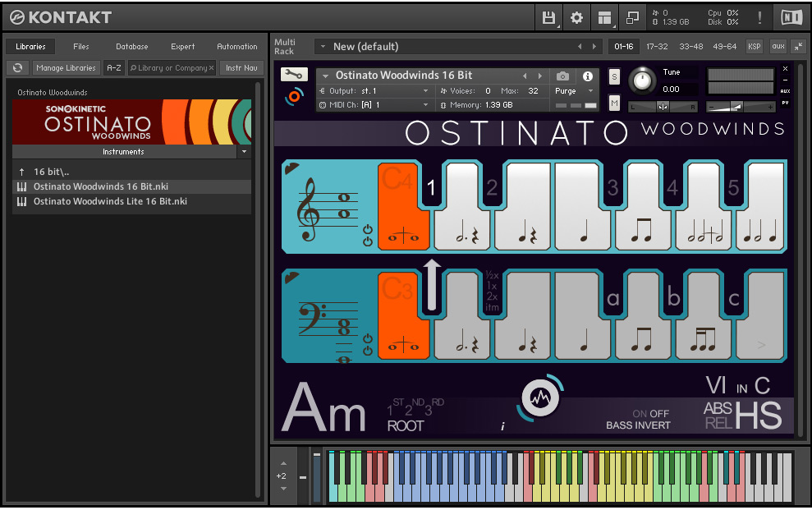This screenshot has width=812, height=510.
Task: Toggle instrument Solo S button
Action: pos(614,77)
